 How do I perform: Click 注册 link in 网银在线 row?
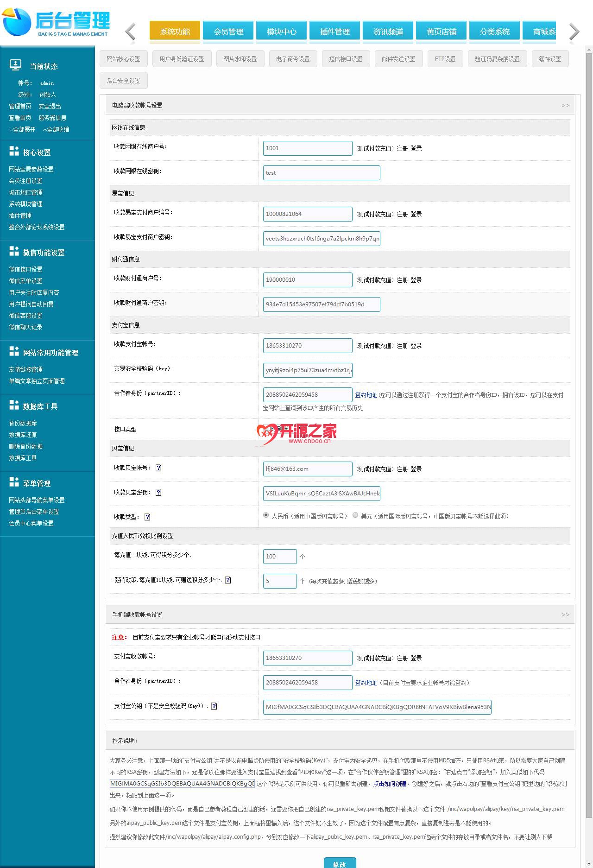[x=402, y=149]
